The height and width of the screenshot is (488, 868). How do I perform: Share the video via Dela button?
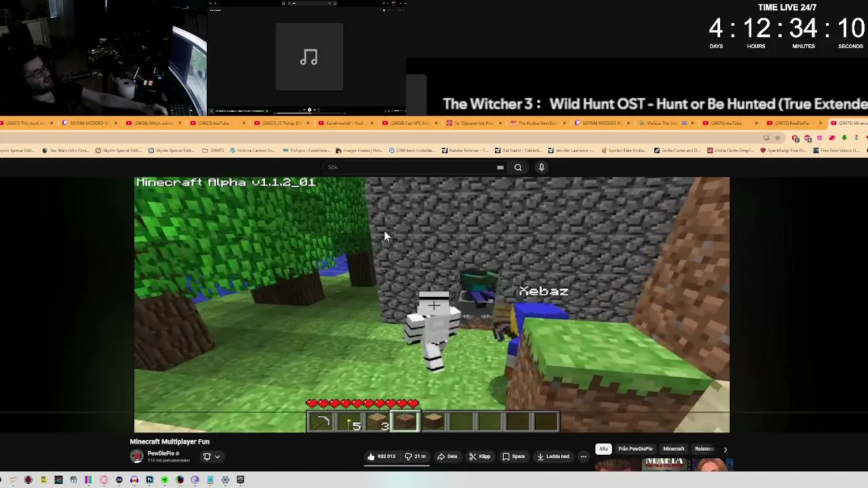click(448, 457)
